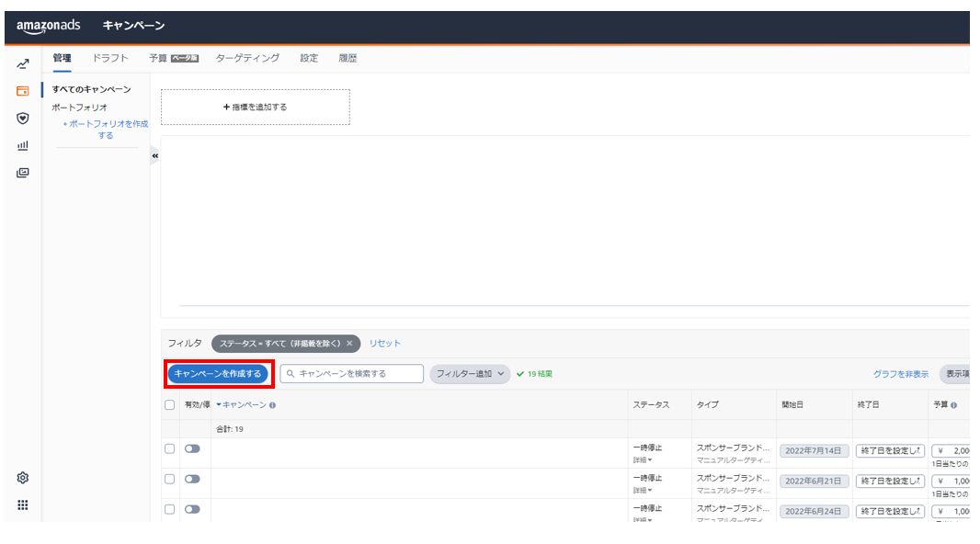
Task: Click the search magnifier icon
Action: [x=291, y=373]
